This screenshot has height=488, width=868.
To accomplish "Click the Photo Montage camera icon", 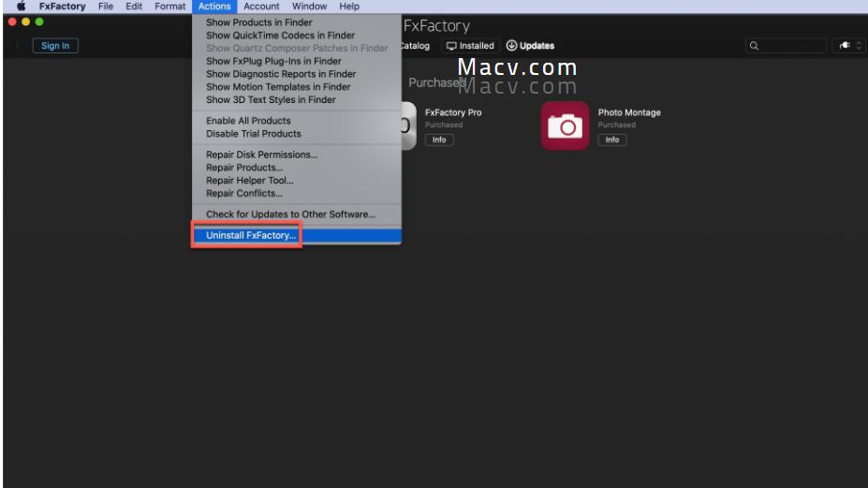I will [566, 126].
